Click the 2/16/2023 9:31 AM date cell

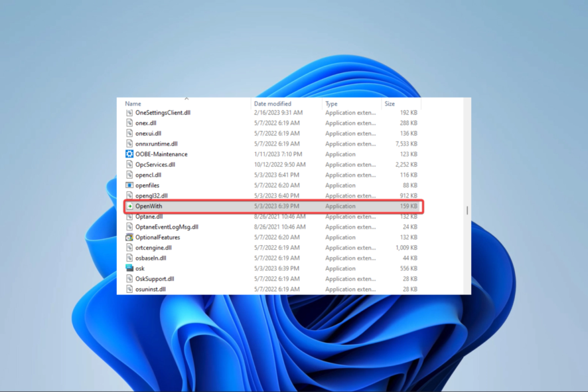click(278, 113)
